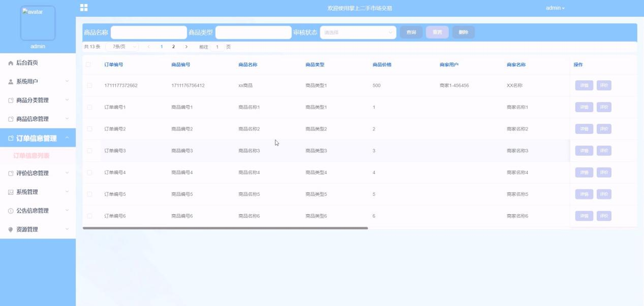Click the icon beside 商品分类管理
Screen dimensions: 644x306
click(x=11, y=100)
